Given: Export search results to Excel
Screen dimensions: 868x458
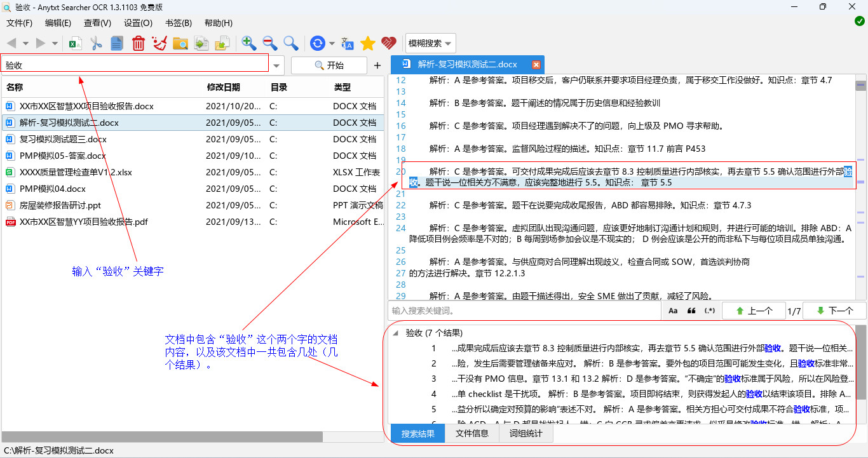Looking at the screenshot, I should click(x=75, y=43).
